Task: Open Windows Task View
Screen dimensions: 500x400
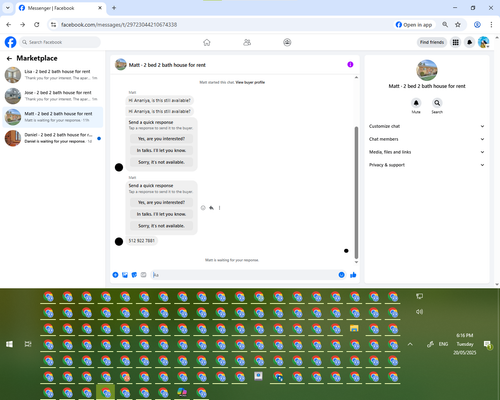Action: [x=28, y=344]
